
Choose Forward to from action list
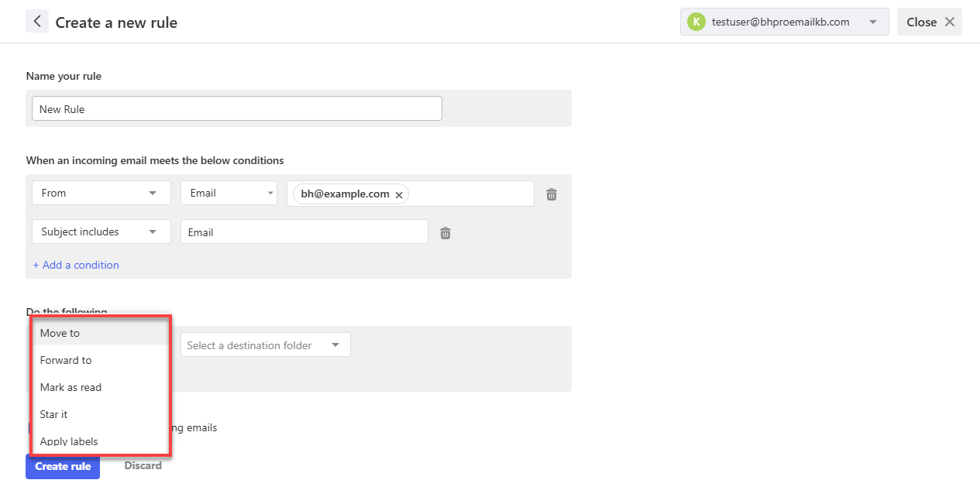coord(100,360)
